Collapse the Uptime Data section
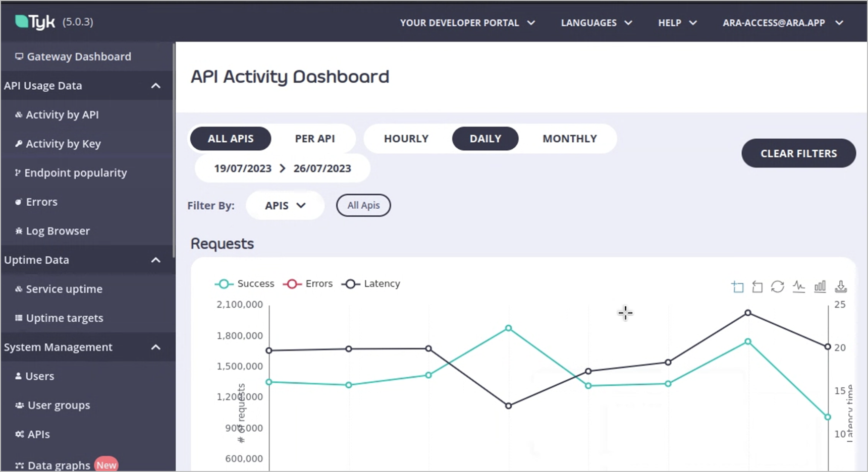This screenshot has height=472, width=868. coord(156,260)
